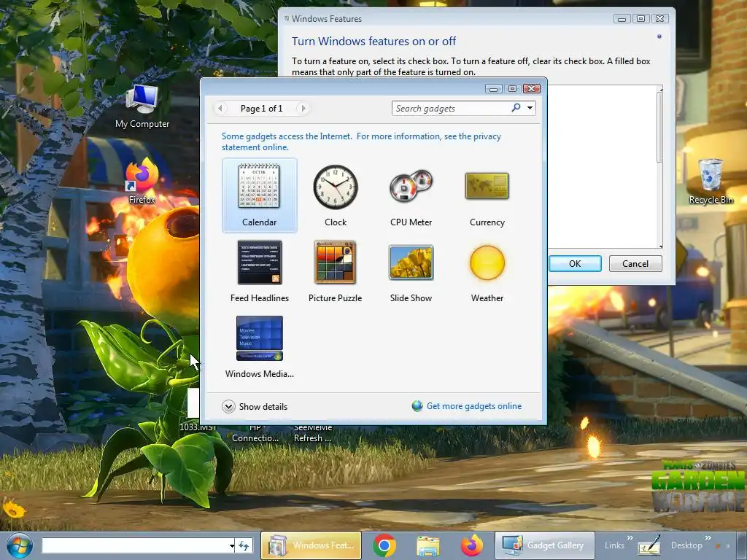Expand the Desktop toolbar chevron
The height and width of the screenshot is (560, 747).
[708, 537]
